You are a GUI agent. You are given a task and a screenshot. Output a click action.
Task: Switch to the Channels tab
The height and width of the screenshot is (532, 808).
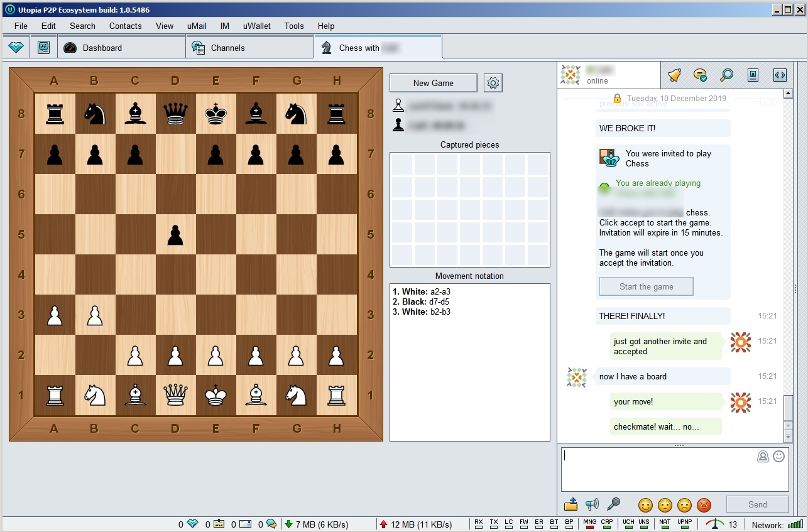pos(249,48)
